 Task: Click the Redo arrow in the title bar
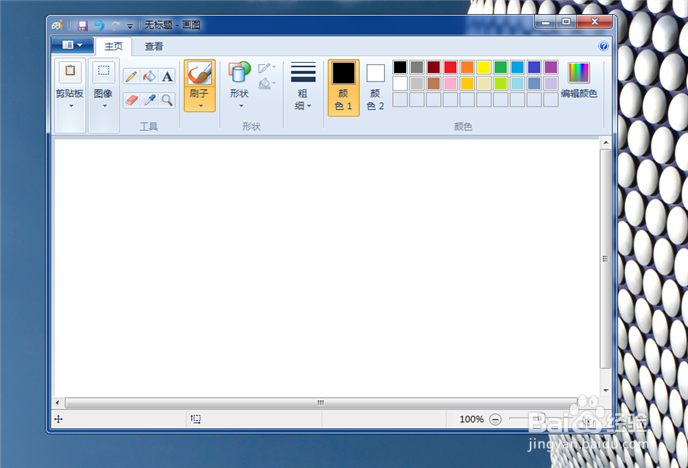coord(115,25)
